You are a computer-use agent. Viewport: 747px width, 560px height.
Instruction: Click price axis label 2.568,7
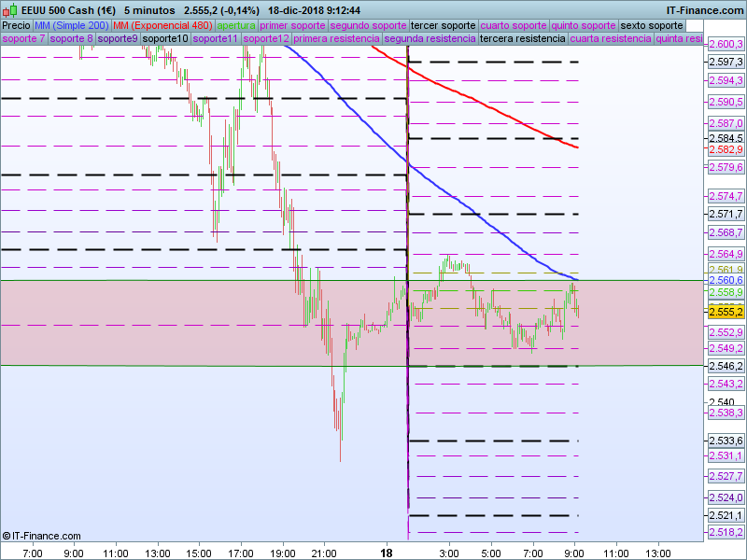pyautogui.click(x=726, y=232)
